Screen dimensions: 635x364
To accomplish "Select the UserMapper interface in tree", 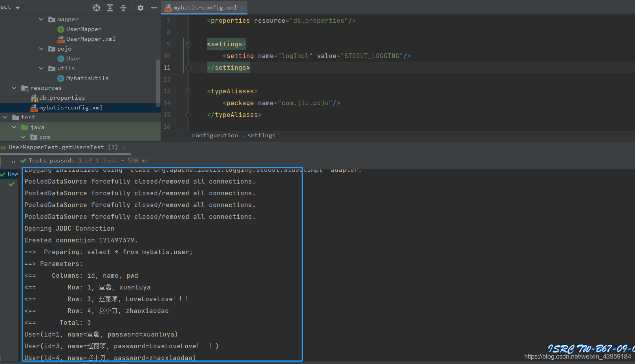I will tap(84, 29).
